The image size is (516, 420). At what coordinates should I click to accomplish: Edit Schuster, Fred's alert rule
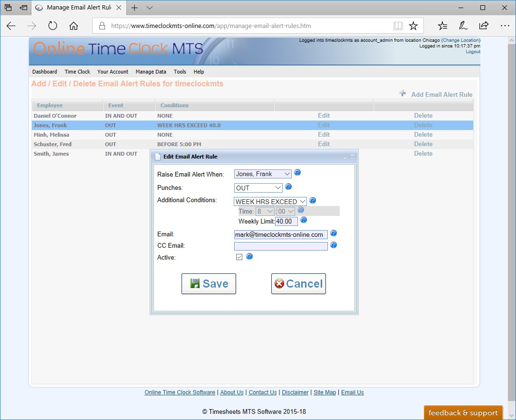(x=324, y=144)
